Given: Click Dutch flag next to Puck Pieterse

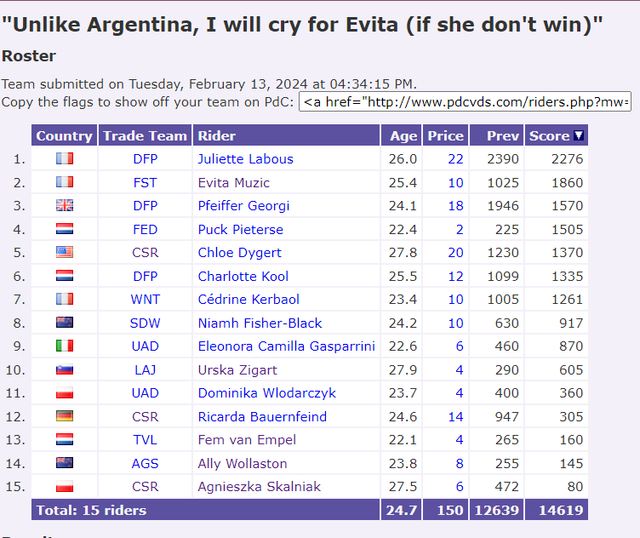Looking at the screenshot, I should [x=64, y=229].
